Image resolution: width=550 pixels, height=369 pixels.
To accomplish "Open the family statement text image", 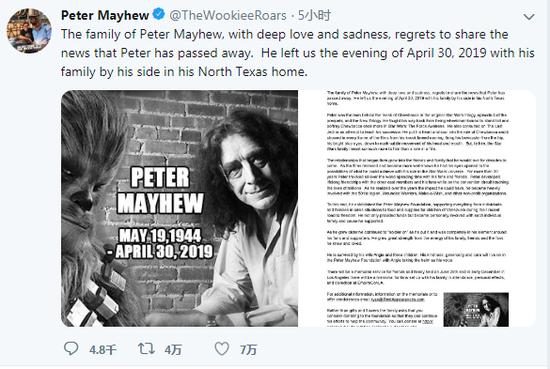I will (x=417, y=208).
